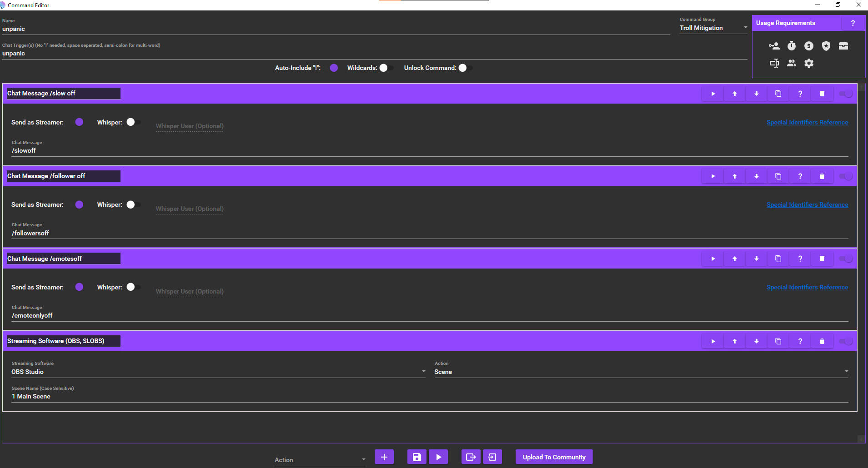Screen dimensions: 868x468
Task: Toggle the Wildcards switch
Action: [386, 68]
